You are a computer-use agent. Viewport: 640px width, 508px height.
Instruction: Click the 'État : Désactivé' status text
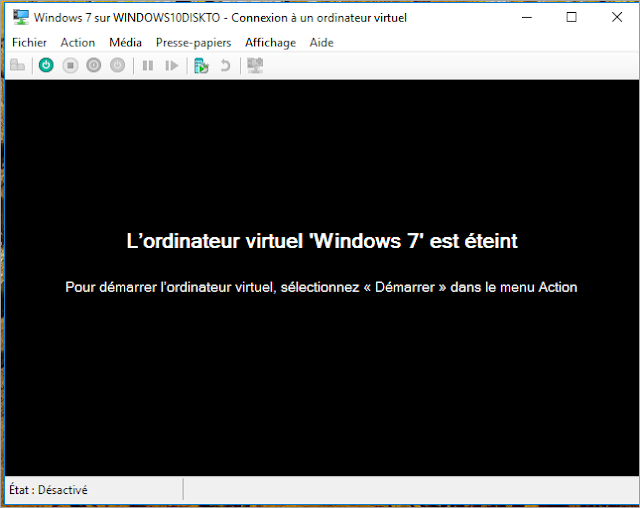pyautogui.click(x=48, y=490)
